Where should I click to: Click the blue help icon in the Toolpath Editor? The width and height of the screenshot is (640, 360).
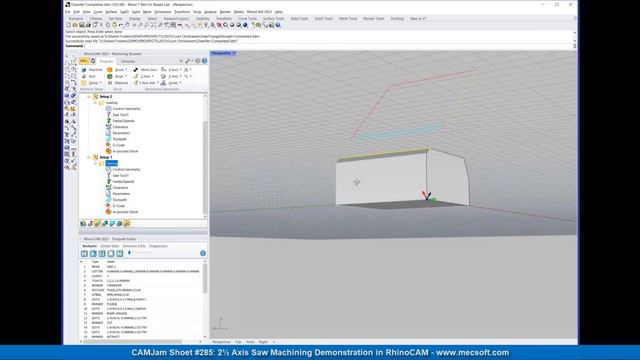pyautogui.click(x=203, y=253)
